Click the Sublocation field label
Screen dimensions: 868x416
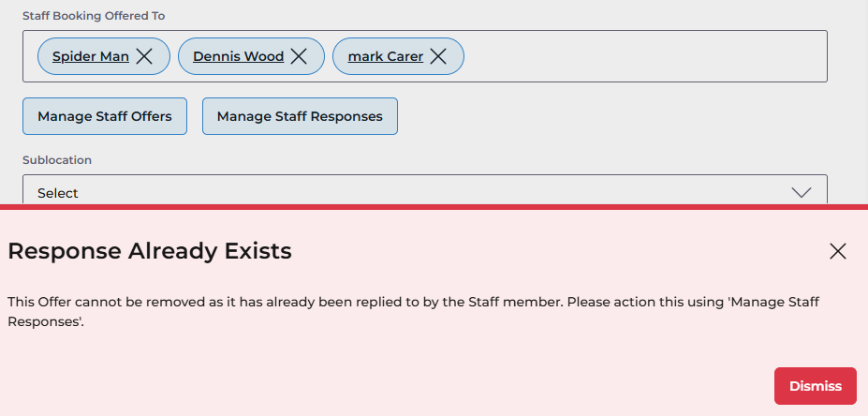point(57,160)
